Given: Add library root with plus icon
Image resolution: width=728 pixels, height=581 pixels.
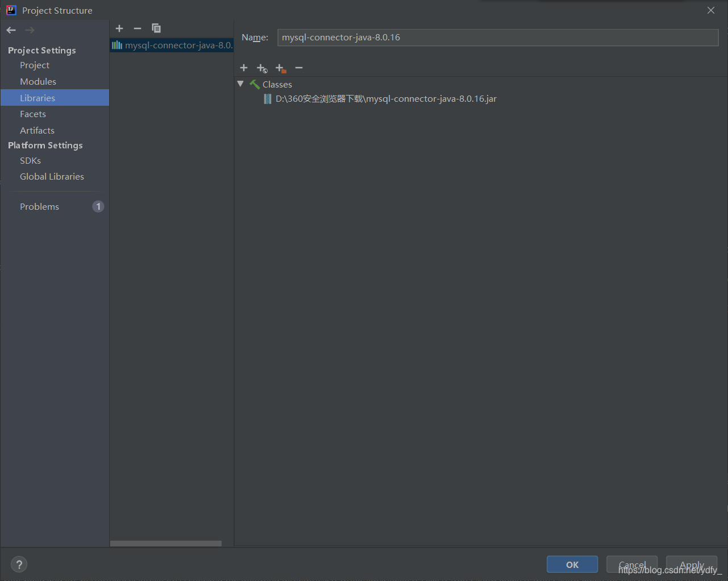Looking at the screenshot, I should tap(244, 68).
